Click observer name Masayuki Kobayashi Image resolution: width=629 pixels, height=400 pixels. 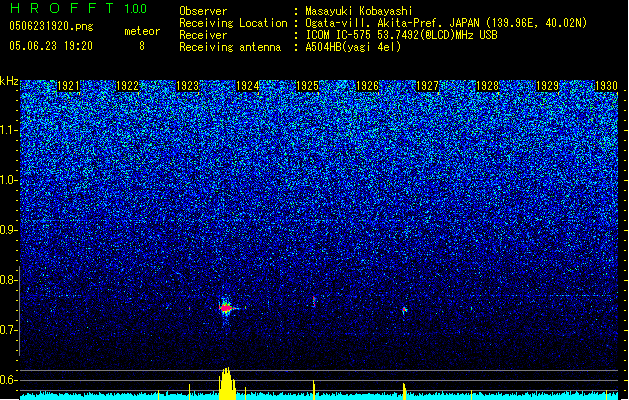pyautogui.click(x=359, y=11)
